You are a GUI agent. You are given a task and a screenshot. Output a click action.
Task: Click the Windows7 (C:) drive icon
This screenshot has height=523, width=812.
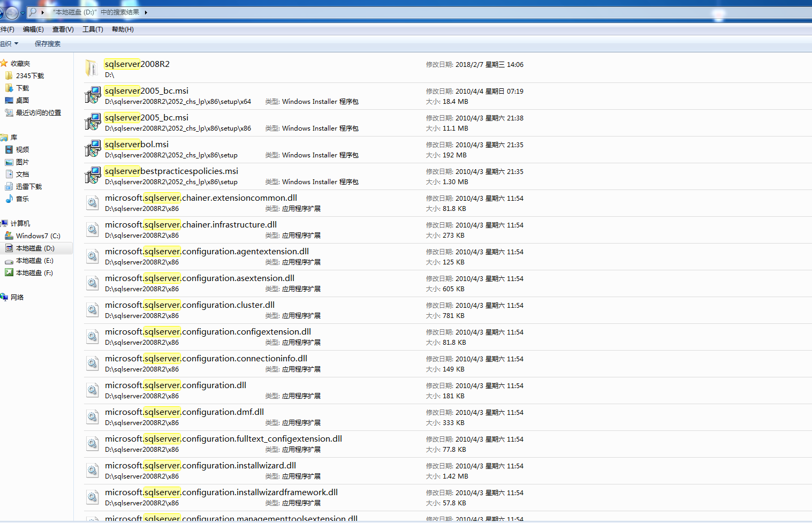(x=9, y=236)
